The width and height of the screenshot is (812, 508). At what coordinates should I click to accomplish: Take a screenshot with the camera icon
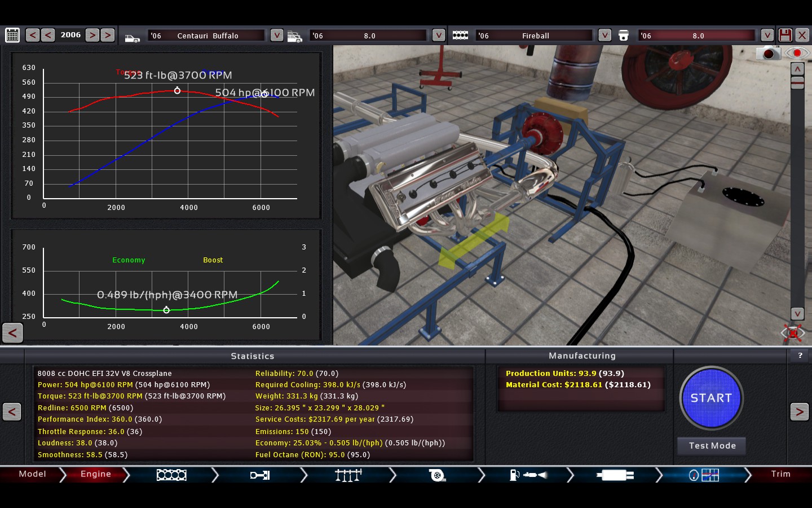tap(768, 54)
